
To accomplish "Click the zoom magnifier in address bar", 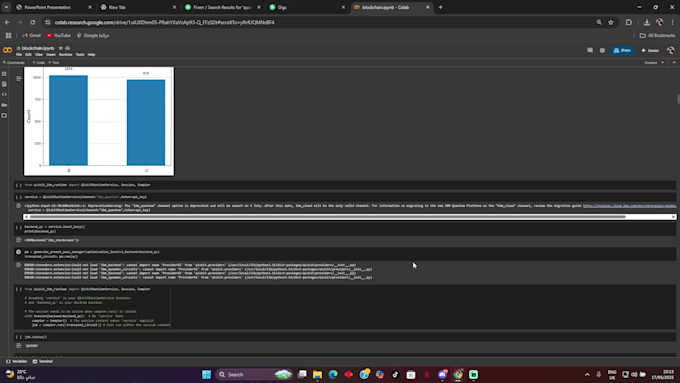I will 599,22.
